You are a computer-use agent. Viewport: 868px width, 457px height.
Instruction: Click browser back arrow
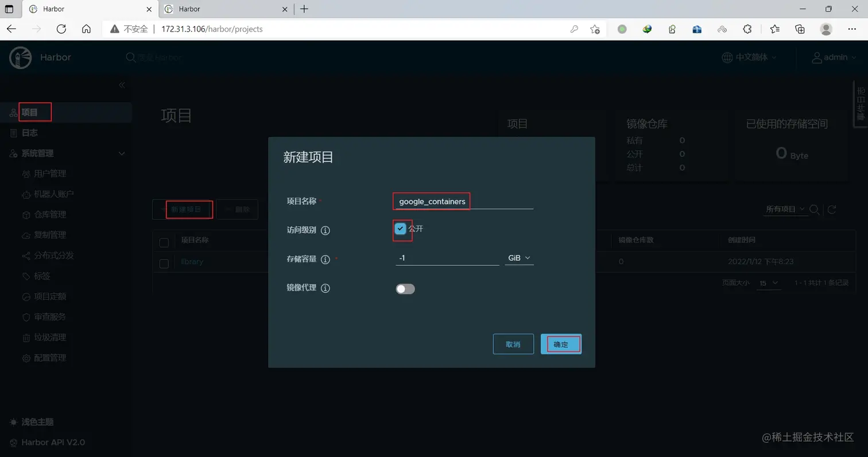[x=11, y=29]
